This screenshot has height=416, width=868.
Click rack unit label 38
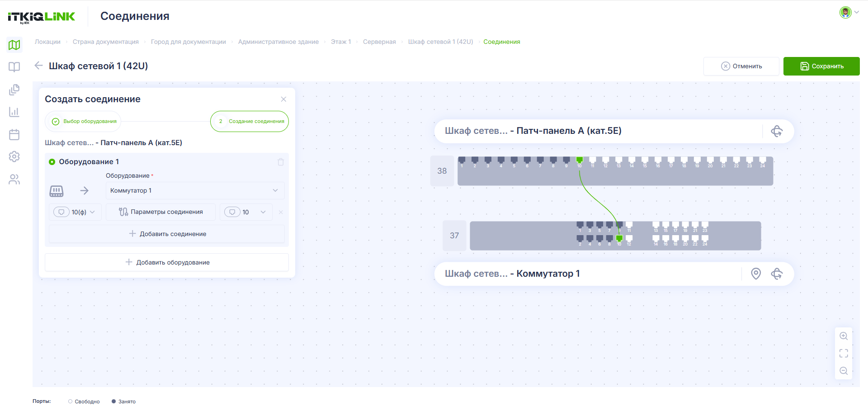[442, 171]
